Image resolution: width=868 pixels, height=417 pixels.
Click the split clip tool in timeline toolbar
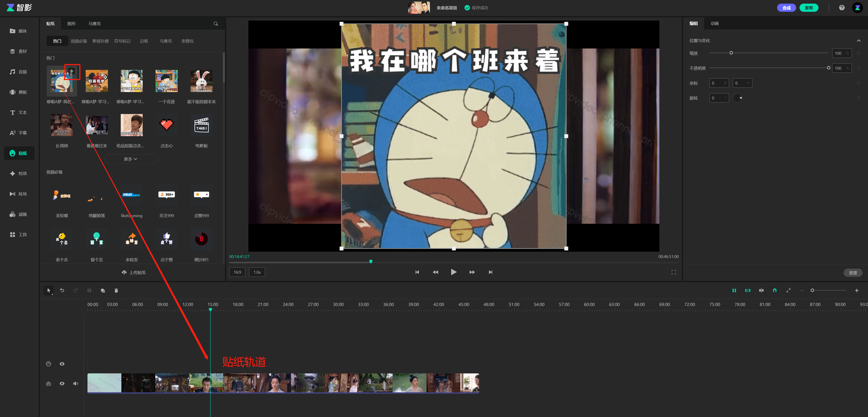(x=90, y=290)
